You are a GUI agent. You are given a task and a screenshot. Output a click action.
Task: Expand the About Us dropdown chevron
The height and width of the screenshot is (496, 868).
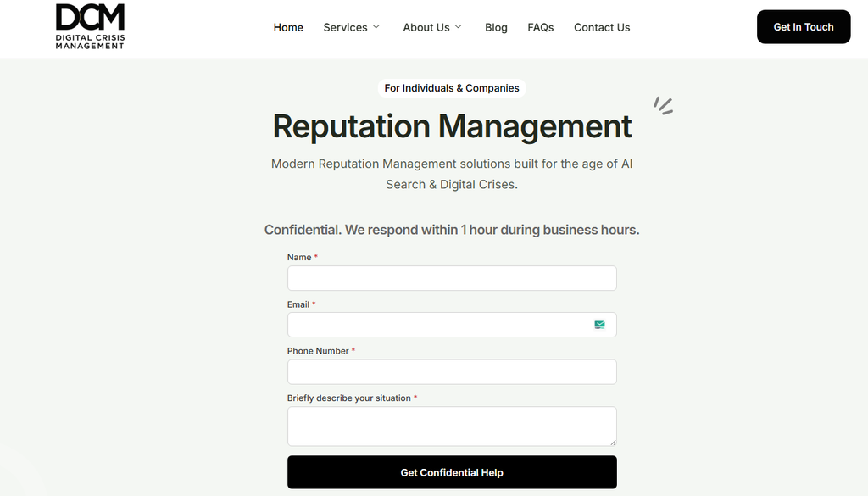pyautogui.click(x=459, y=26)
